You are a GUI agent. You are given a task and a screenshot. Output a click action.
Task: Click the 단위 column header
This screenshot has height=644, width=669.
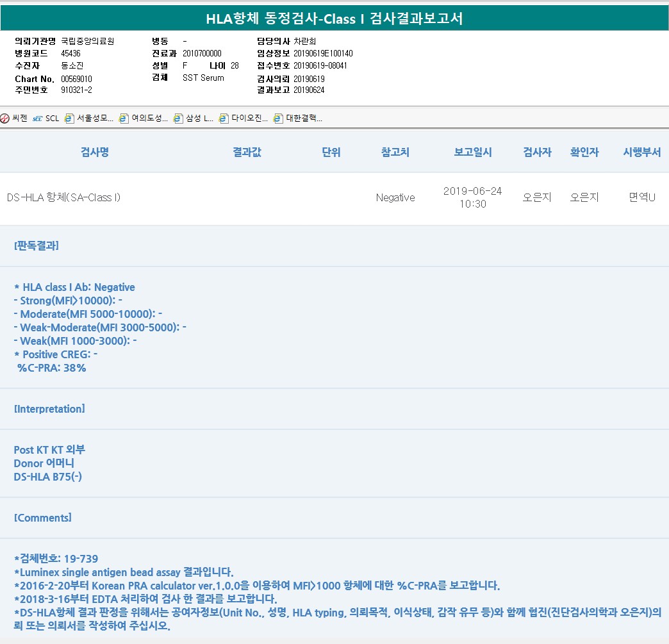click(331, 153)
